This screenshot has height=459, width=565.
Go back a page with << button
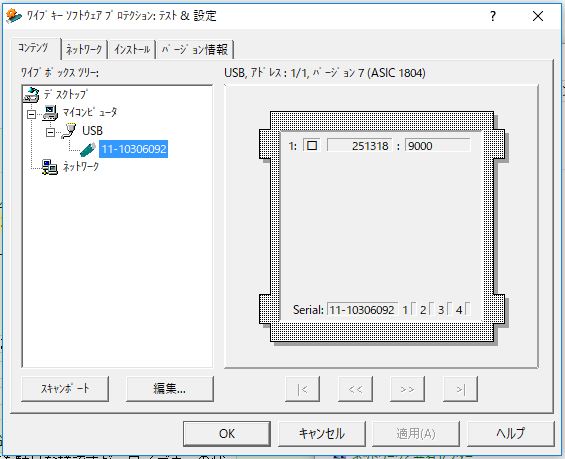[x=355, y=389]
